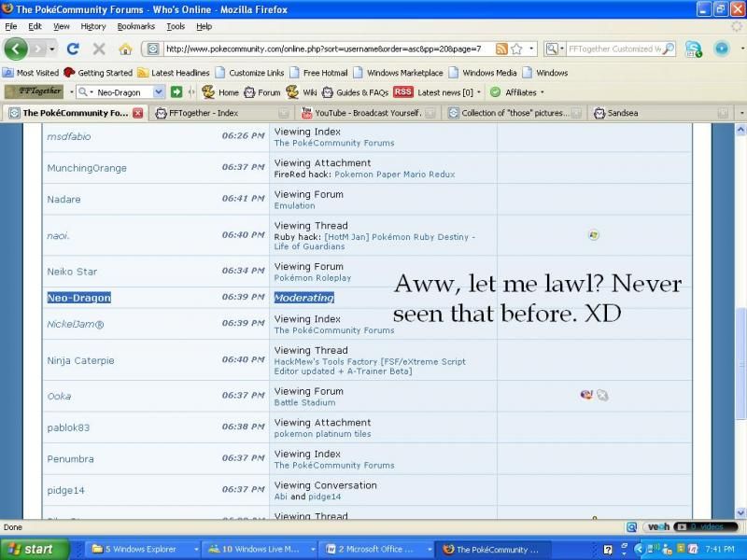The image size is (747, 560).
Task: Open the FFTogether logo dropdown arrow
Action: (x=72, y=91)
